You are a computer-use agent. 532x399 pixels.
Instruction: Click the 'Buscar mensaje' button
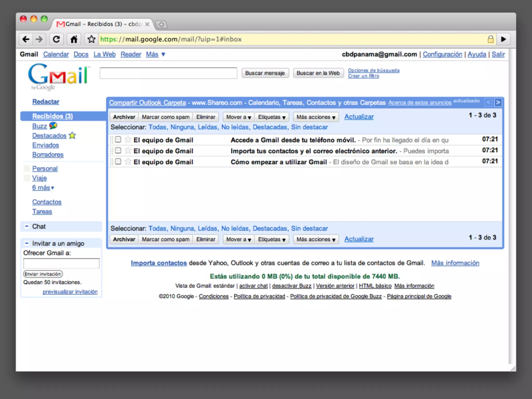point(265,73)
